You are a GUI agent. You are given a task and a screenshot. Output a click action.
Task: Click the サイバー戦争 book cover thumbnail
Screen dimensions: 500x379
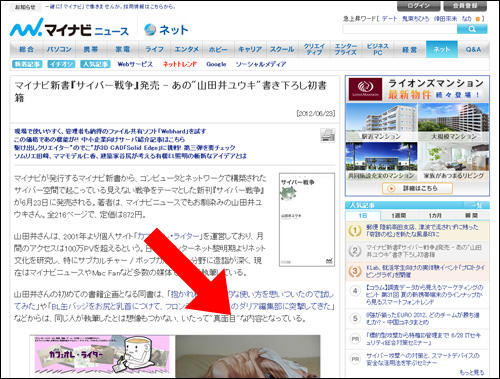(x=307, y=220)
